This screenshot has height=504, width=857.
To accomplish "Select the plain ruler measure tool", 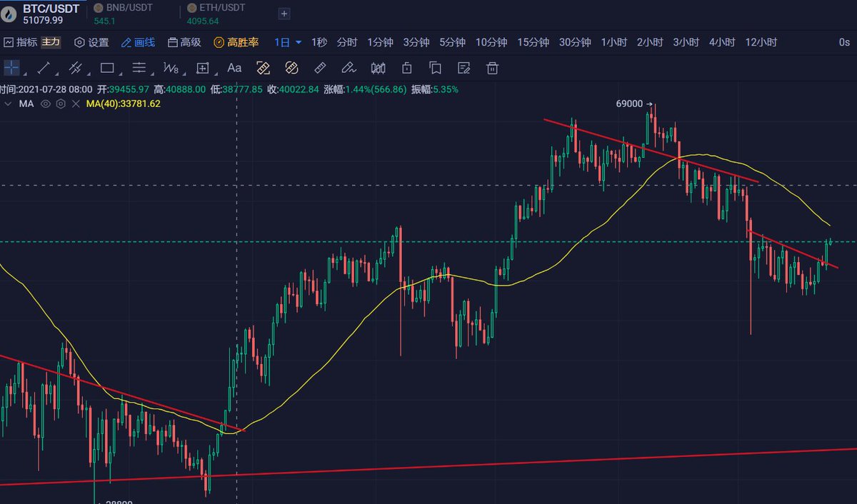I will (320, 68).
